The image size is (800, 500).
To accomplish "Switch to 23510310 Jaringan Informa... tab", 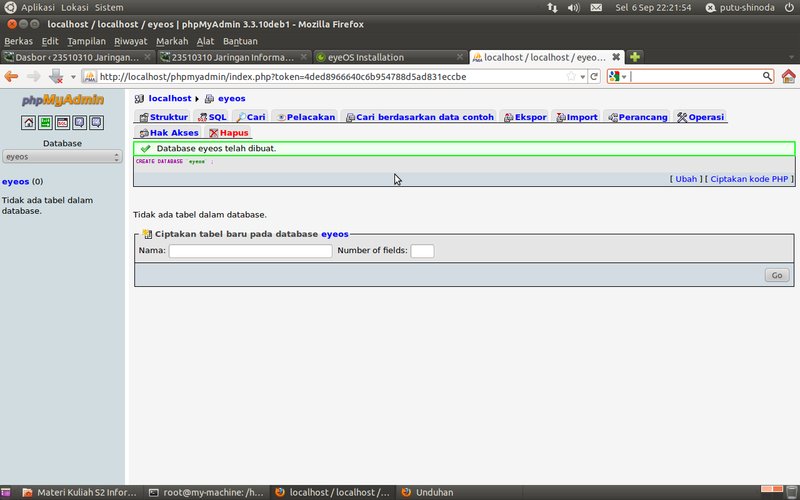I will coord(233,57).
